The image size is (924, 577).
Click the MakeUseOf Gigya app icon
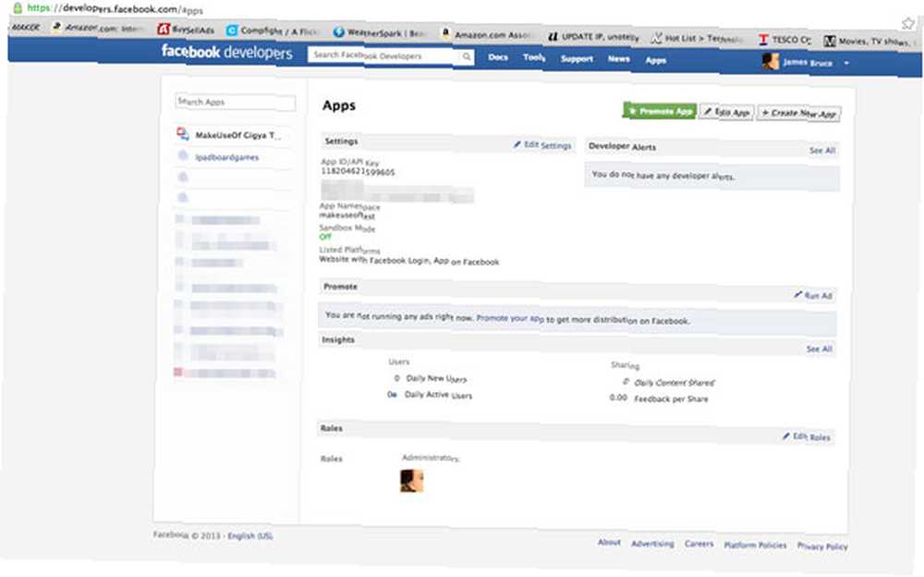pos(183,134)
